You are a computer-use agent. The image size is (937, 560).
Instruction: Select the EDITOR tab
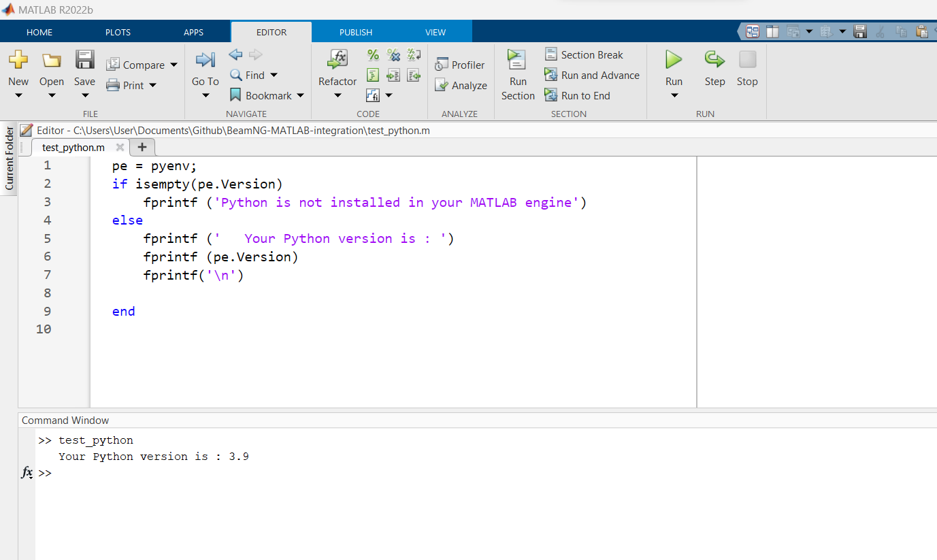[271, 32]
